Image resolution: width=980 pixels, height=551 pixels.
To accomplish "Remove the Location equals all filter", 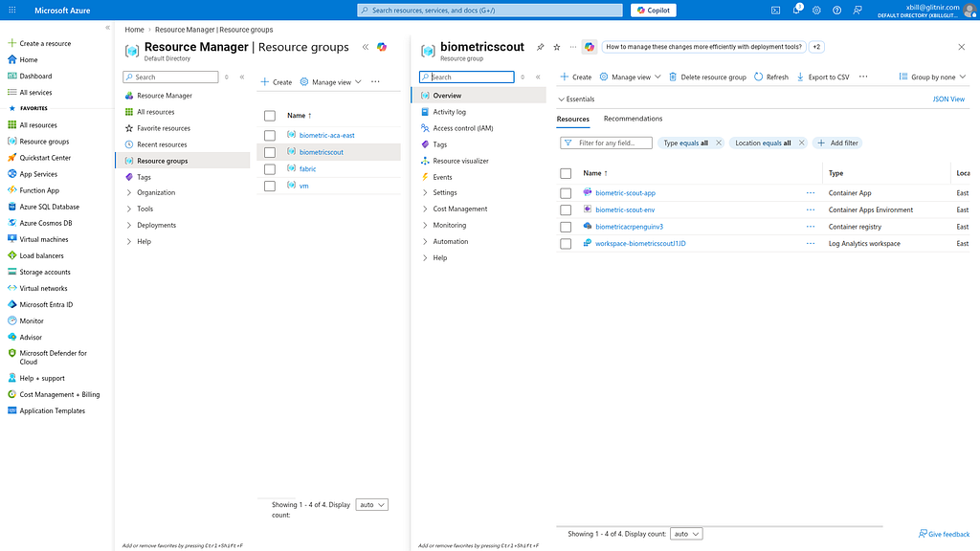I will coord(801,143).
